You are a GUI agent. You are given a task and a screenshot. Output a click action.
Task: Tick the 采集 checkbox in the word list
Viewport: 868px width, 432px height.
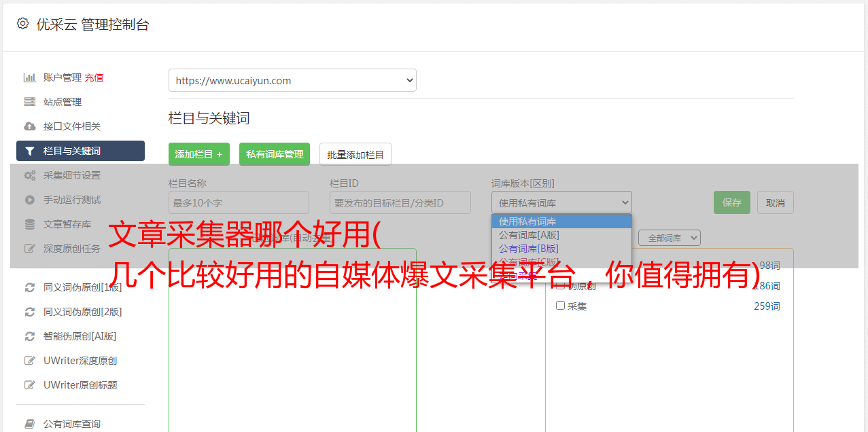pyautogui.click(x=561, y=306)
